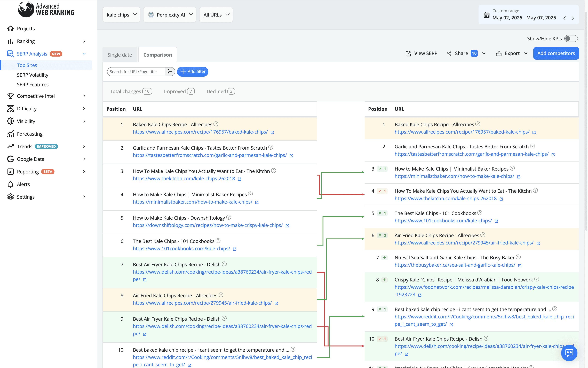The image size is (588, 368).
Task: Open the left-list 101cookbooks.com kale-chips link
Action: coord(181,249)
